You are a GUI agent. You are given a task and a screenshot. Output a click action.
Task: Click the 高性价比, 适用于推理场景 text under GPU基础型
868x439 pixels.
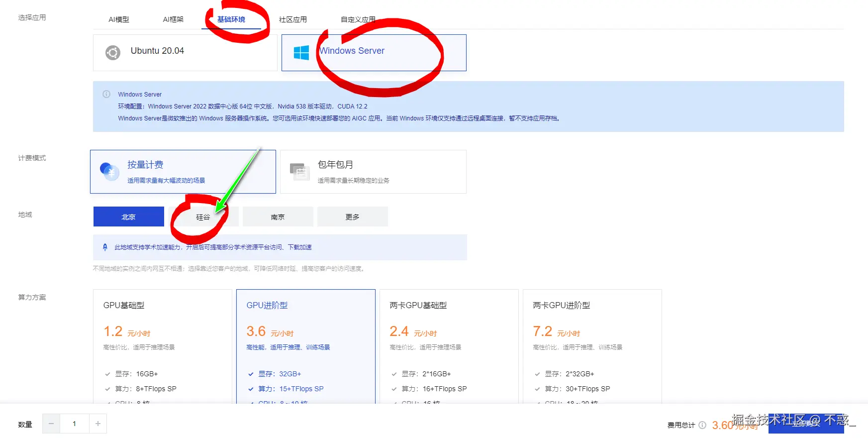coord(139,347)
